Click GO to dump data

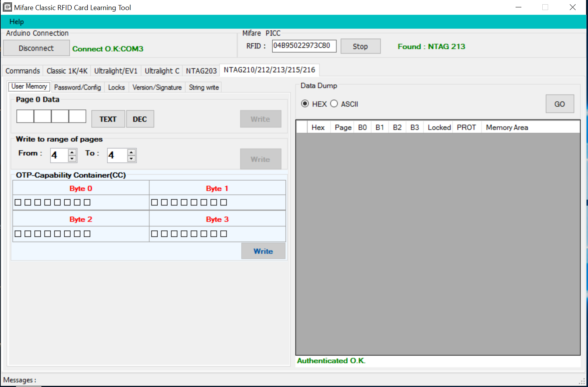(560, 104)
